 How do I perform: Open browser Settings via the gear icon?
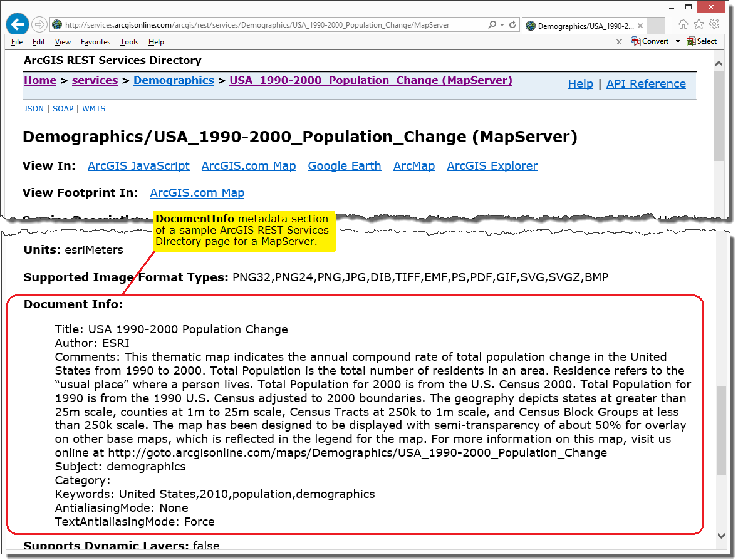[x=714, y=24]
